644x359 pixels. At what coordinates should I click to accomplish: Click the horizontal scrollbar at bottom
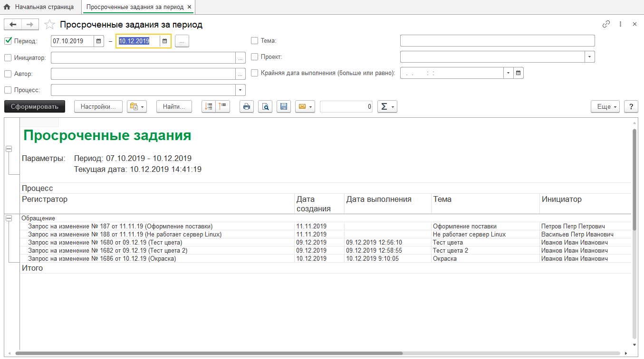209,353
